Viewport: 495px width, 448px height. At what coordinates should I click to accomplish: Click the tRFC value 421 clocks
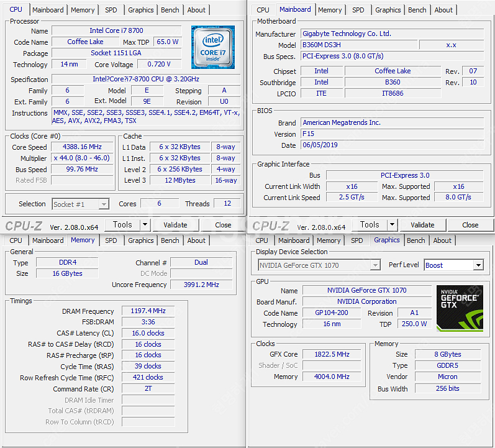[148, 377]
